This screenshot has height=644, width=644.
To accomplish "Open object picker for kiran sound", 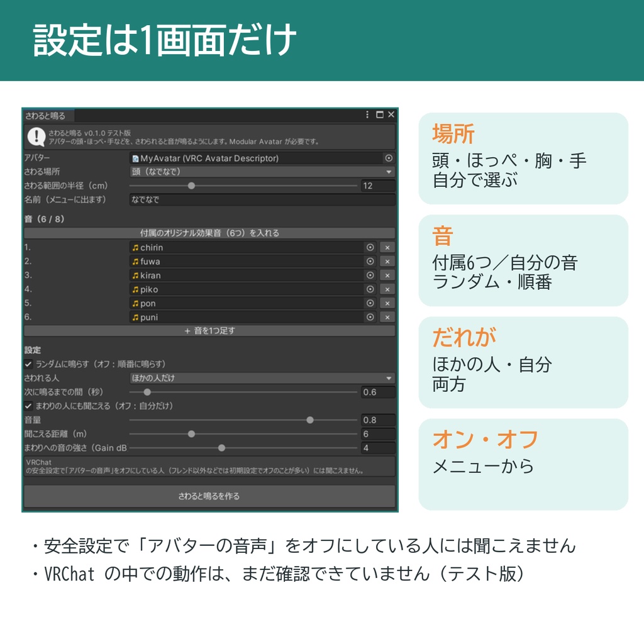I will tap(370, 275).
